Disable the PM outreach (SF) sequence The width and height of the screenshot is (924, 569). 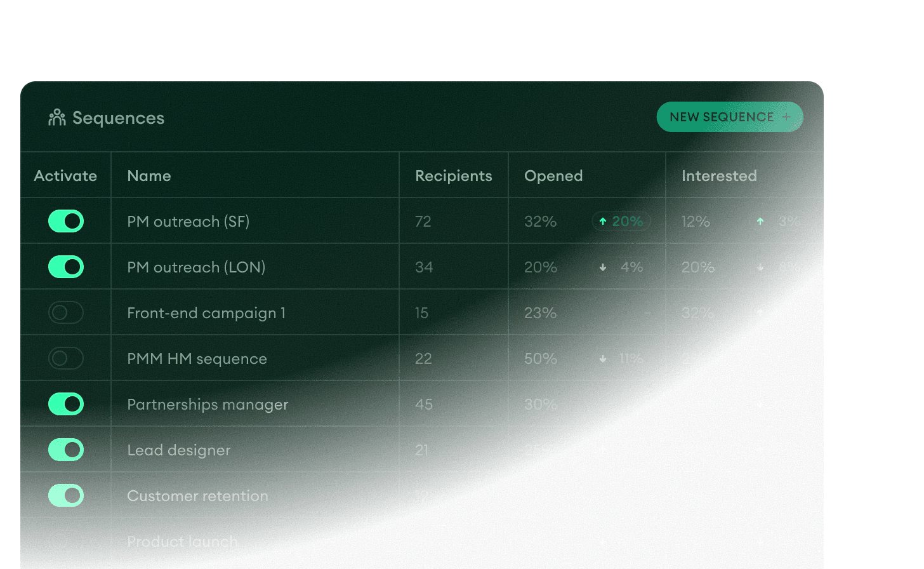point(65,221)
